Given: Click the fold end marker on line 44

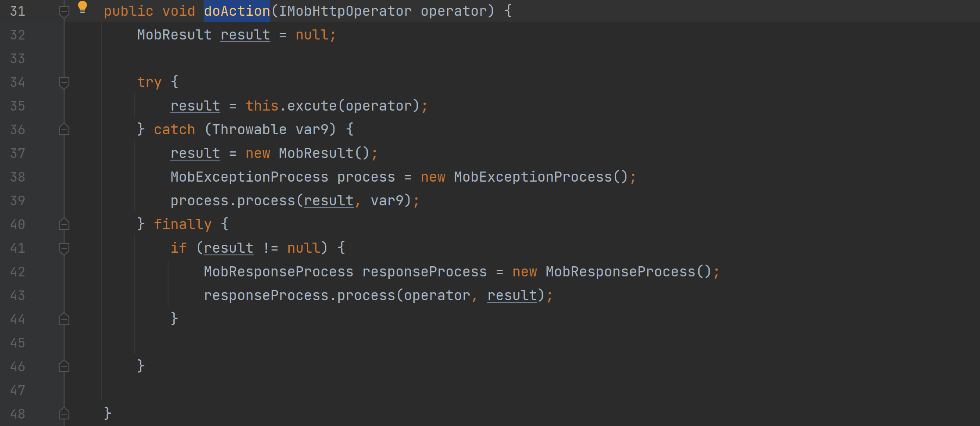Looking at the screenshot, I should (x=64, y=319).
